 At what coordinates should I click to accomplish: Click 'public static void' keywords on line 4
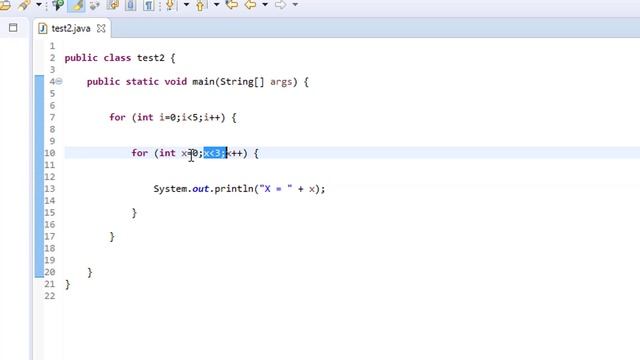coord(137,82)
